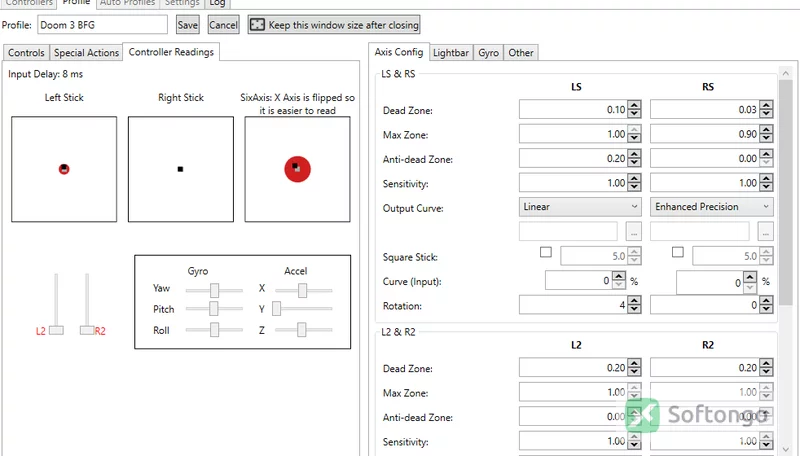
Task: Click the Axis Config scrollbar up arrow
Action: point(786,73)
